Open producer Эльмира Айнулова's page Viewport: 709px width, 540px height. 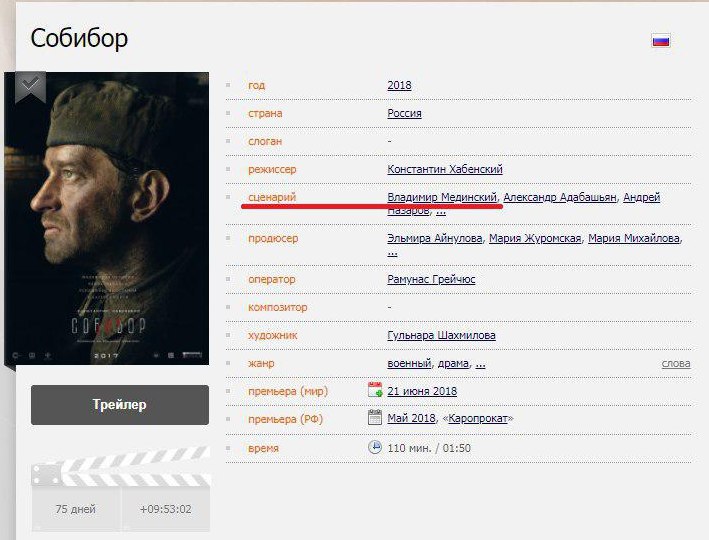[435, 238]
